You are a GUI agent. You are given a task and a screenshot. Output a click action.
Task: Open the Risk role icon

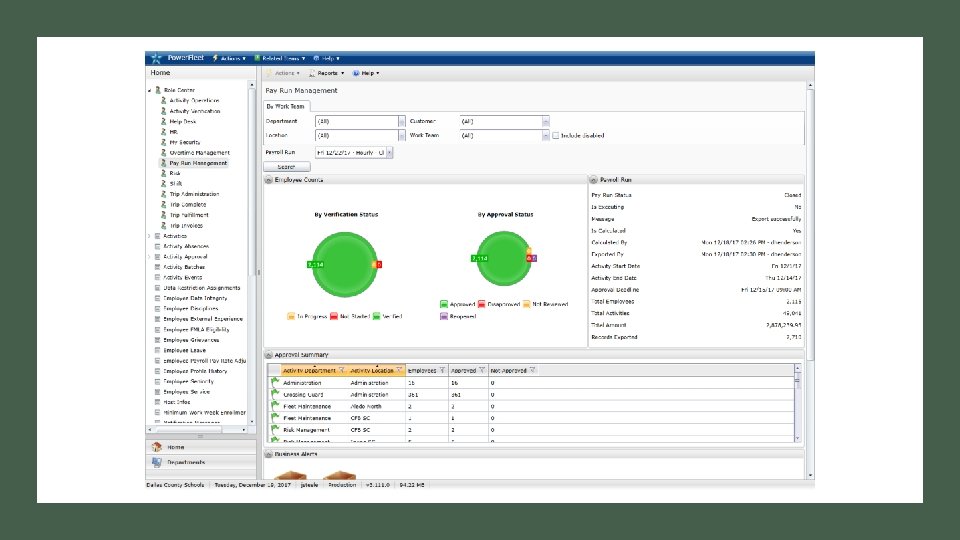[x=163, y=173]
